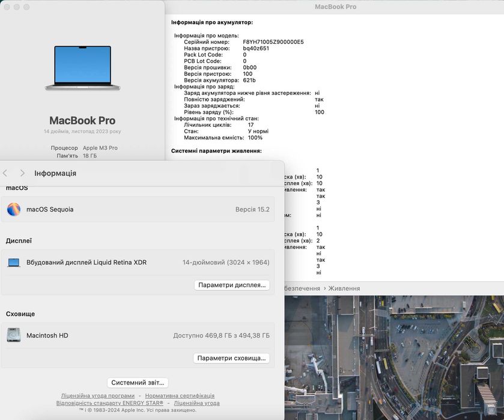Screen dimensions: 504x420
Task: Click the Інформація про технічний стан label
Action: (x=216, y=118)
